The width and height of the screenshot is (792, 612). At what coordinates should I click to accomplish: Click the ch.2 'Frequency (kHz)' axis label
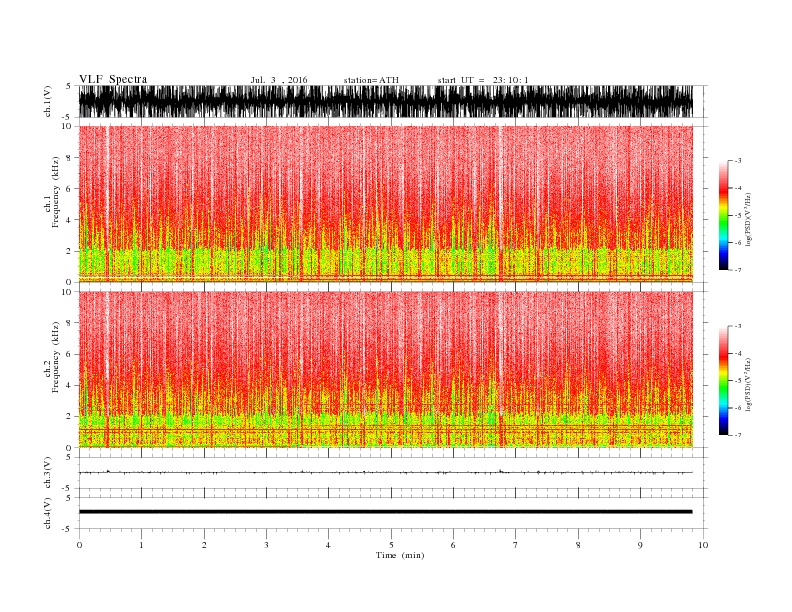coord(56,358)
